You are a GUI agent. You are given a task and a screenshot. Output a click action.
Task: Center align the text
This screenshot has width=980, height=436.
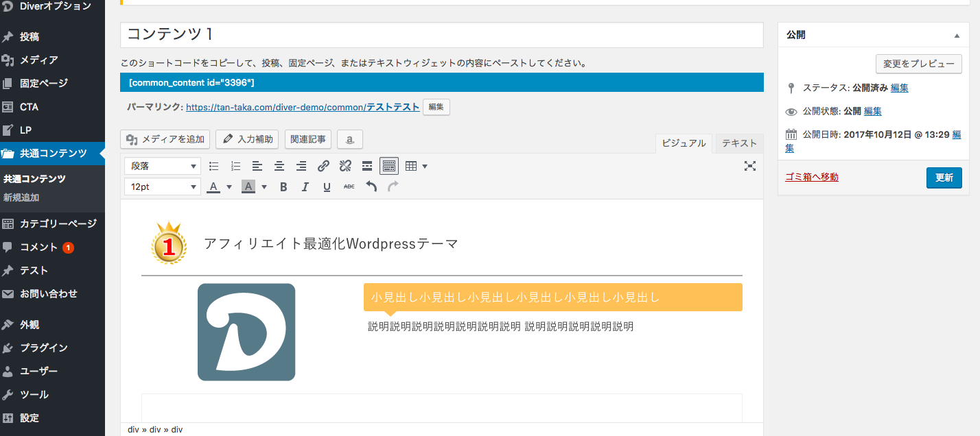pos(279,166)
